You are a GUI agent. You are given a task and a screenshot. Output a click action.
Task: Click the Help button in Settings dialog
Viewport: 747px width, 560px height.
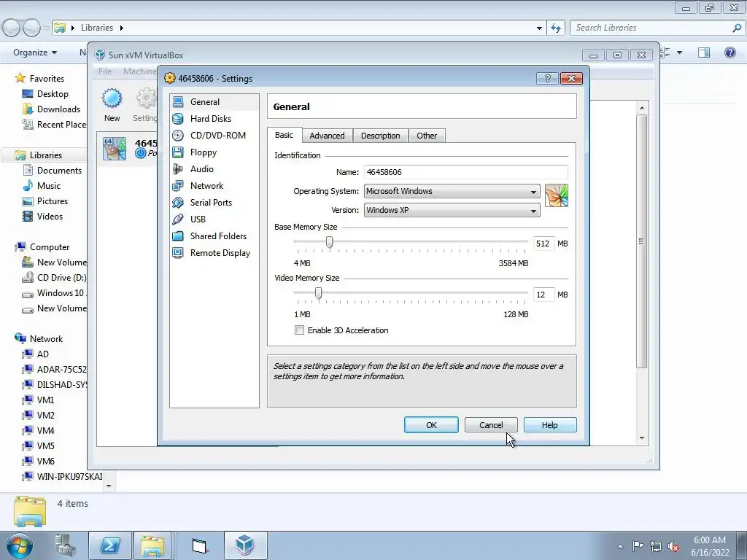coord(550,425)
